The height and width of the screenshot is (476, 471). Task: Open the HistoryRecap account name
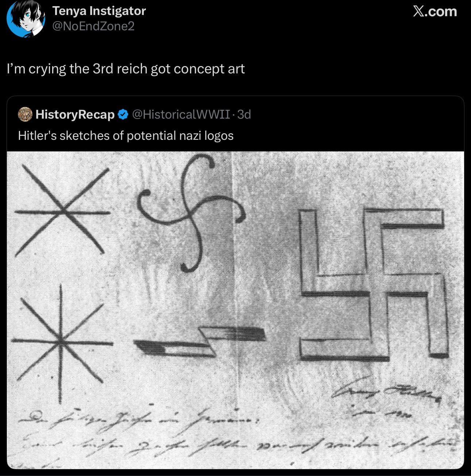(x=75, y=114)
